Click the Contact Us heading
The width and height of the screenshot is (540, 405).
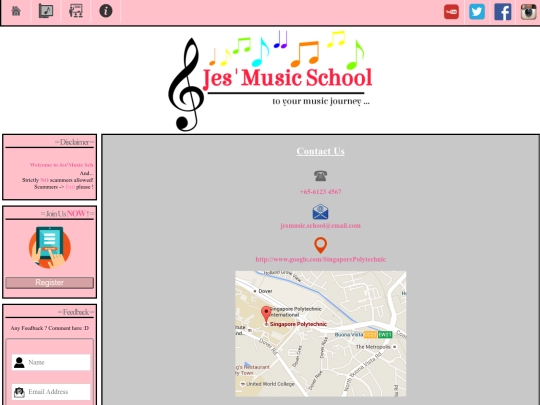coord(320,151)
